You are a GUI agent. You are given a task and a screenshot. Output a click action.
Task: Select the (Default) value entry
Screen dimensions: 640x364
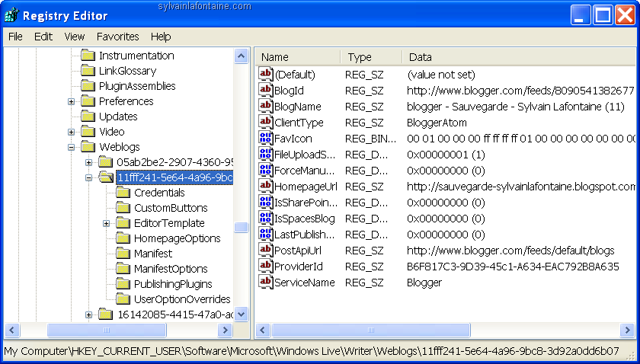click(295, 75)
